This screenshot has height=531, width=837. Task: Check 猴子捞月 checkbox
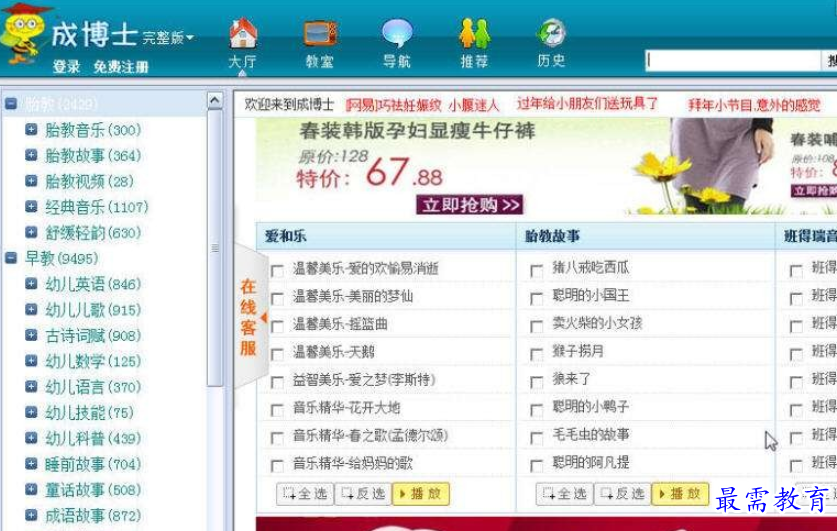click(x=536, y=354)
